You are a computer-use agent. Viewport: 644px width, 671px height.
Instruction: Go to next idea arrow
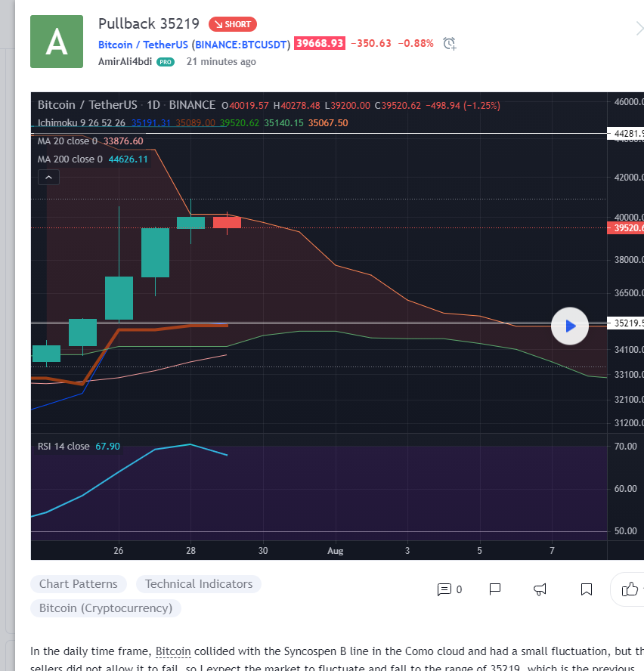pos(639,29)
